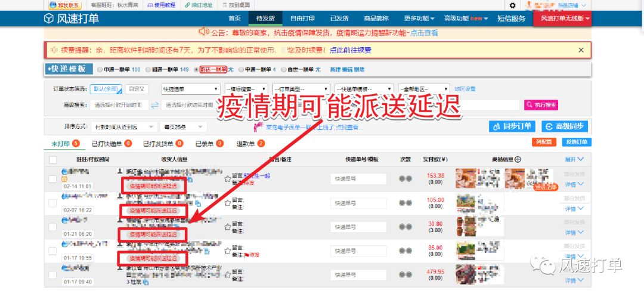
Task: Select the 申通一联单 template radio
Action: tap(100, 70)
